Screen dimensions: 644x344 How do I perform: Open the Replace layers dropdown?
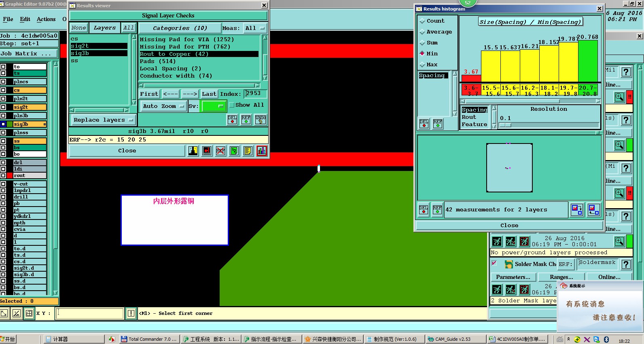[103, 120]
